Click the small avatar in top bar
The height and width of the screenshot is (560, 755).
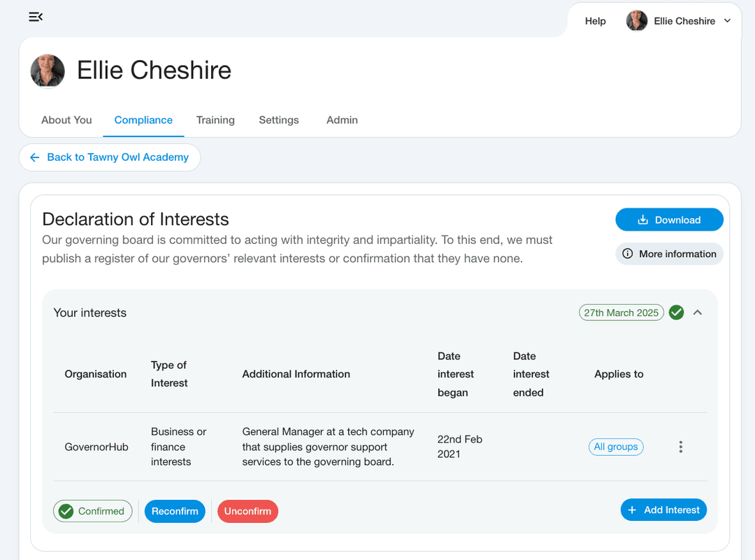coord(636,21)
